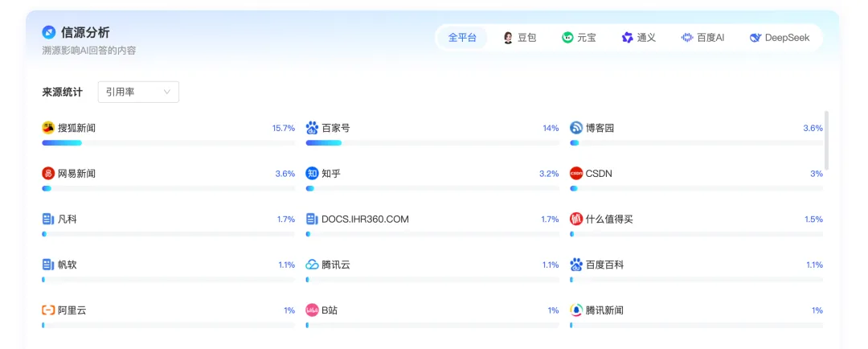Click the CSDN red logo icon
The width and height of the screenshot is (868, 349).
click(x=576, y=174)
